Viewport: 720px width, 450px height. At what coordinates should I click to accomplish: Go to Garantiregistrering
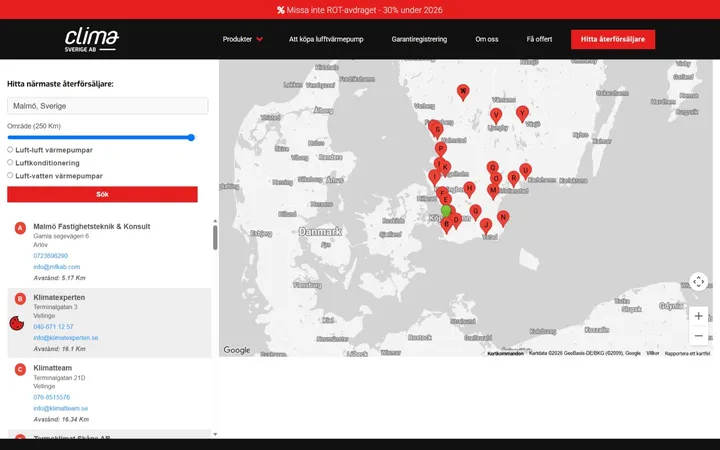coord(419,39)
